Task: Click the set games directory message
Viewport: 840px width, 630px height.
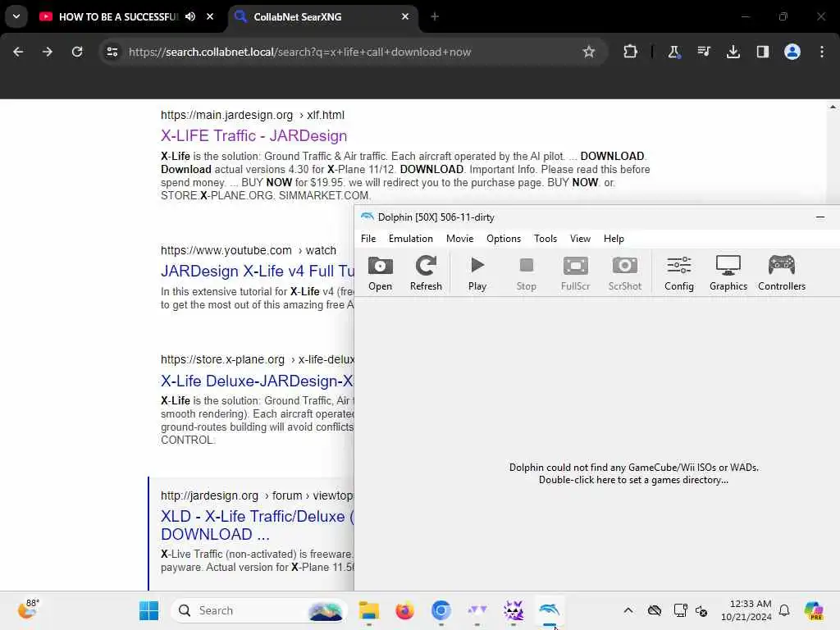Action: [x=634, y=473]
